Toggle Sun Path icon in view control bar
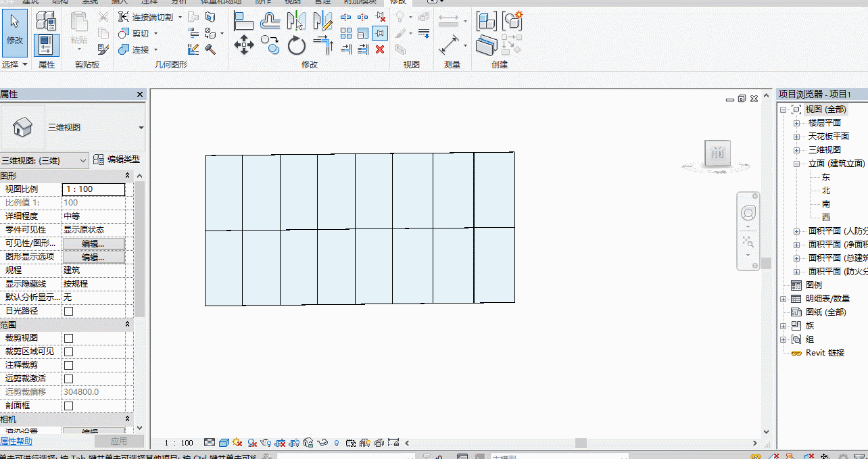Image resolution: width=868 pixels, height=459 pixels. tap(237, 443)
